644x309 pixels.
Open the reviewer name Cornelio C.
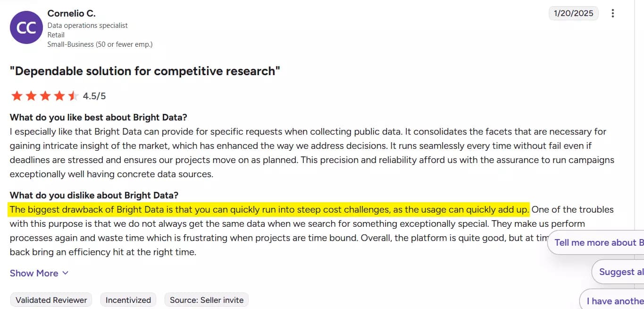71,13
